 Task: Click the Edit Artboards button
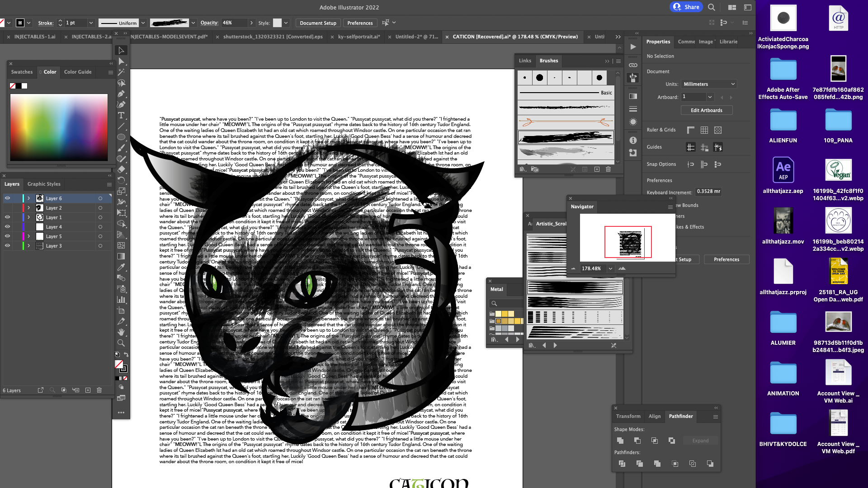tap(707, 110)
